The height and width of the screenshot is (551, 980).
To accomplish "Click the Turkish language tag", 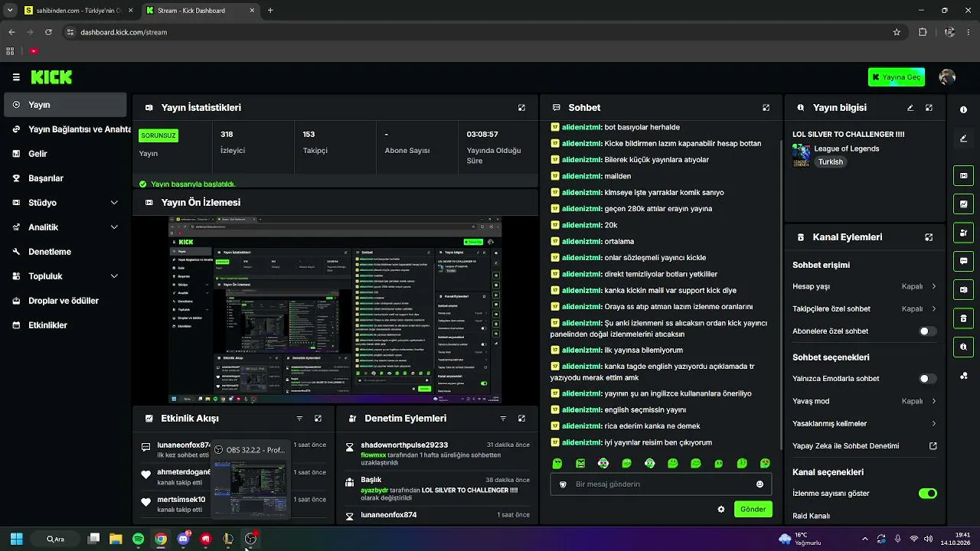I will 830,162.
